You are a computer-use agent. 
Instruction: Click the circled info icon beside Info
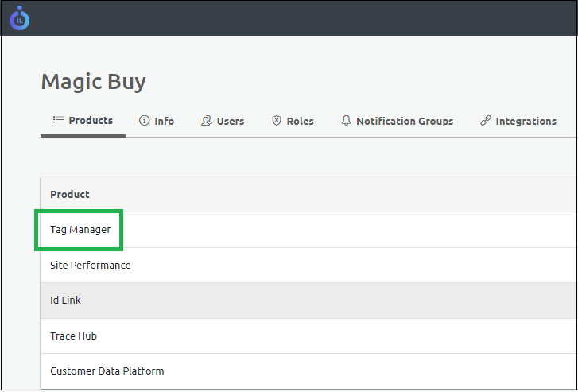144,121
